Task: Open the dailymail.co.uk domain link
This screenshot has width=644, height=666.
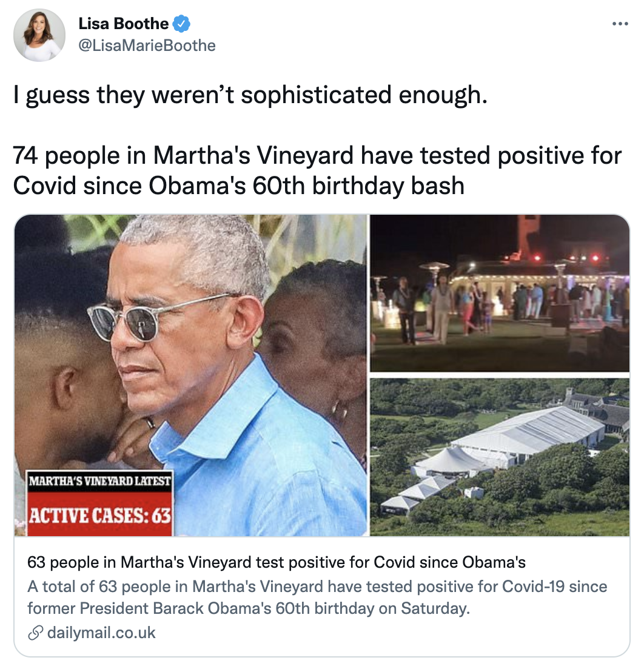Action: point(101,633)
